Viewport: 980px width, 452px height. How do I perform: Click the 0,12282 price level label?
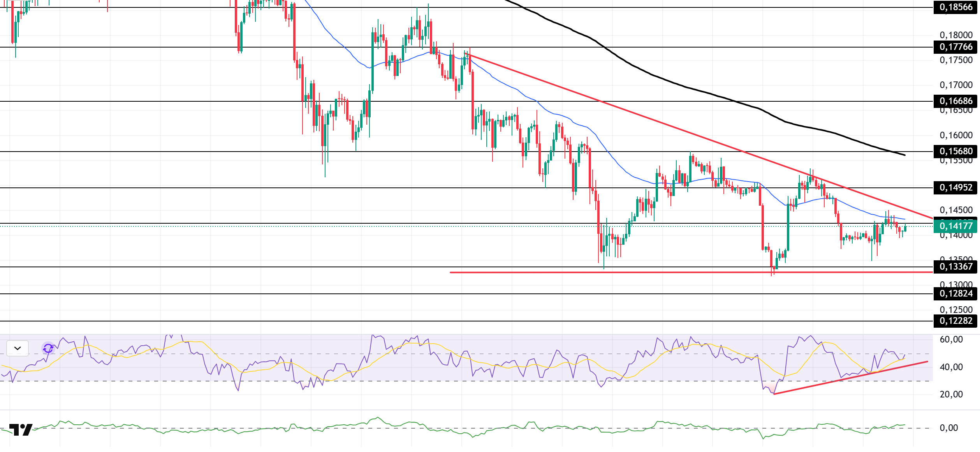tap(956, 321)
